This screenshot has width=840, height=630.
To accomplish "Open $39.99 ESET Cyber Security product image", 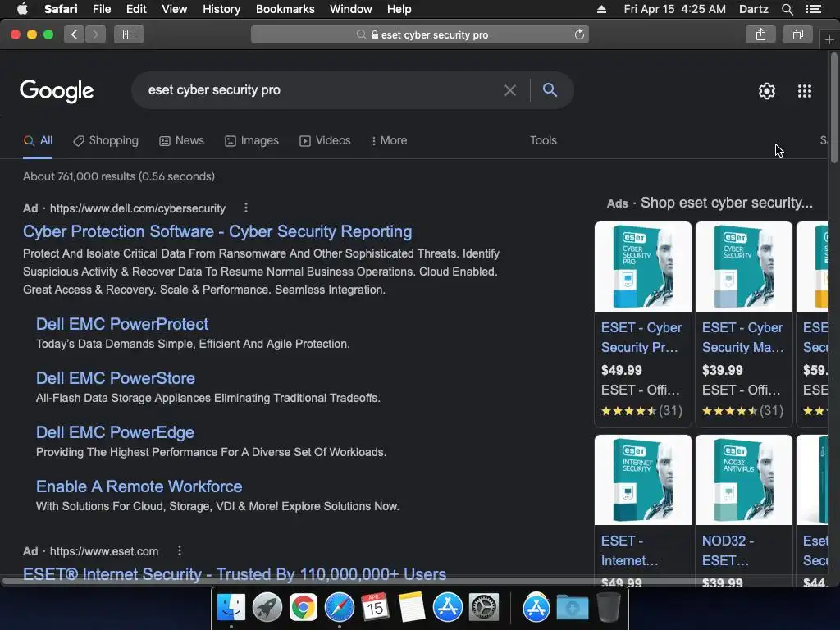I will point(743,267).
